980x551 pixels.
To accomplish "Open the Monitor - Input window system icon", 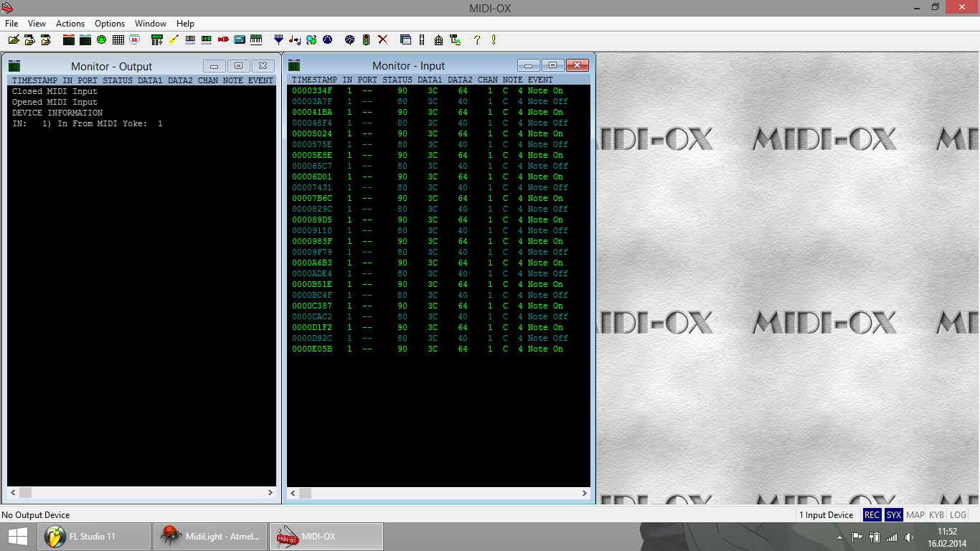I will (x=294, y=66).
